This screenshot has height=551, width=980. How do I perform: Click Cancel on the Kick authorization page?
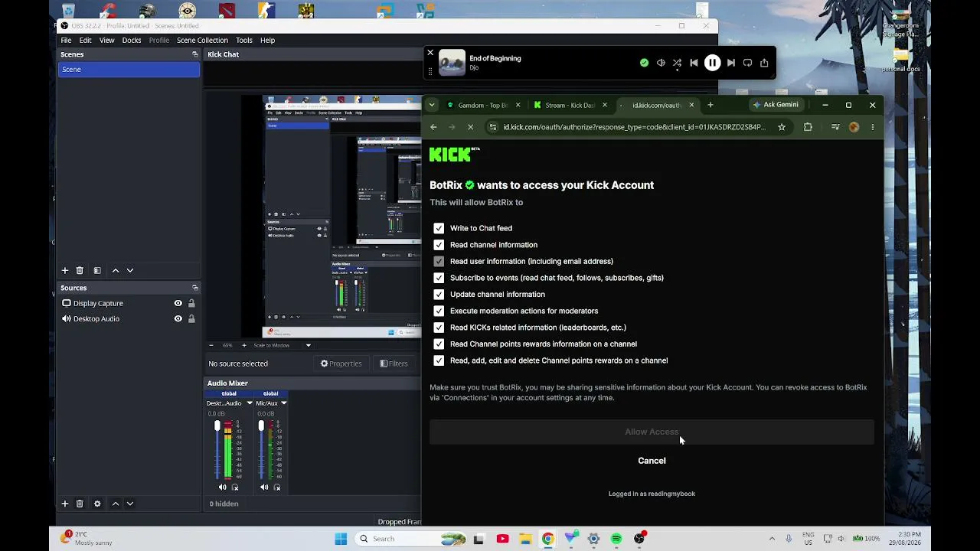coord(652,461)
